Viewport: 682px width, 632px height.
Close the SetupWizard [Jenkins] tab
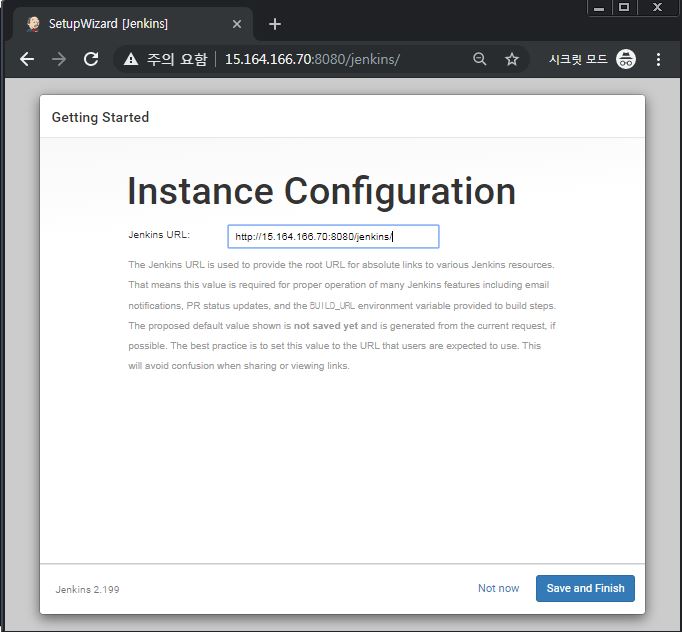[237, 24]
